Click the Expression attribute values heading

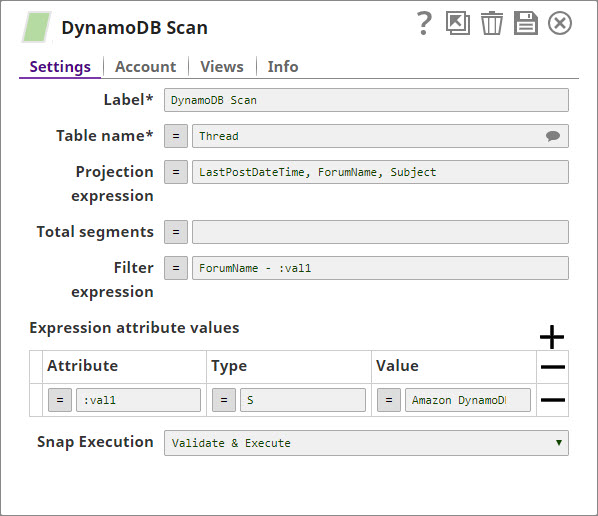tap(134, 328)
